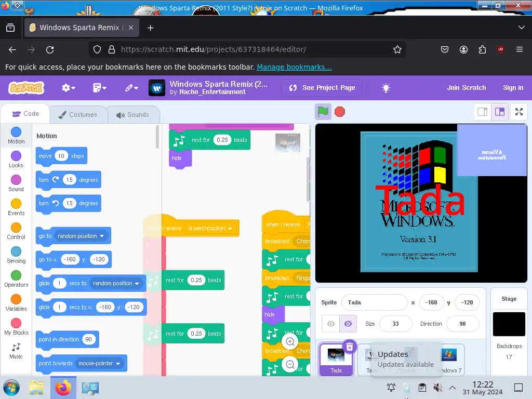Open the Sensing blocks category
532x399 pixels.
point(16,255)
